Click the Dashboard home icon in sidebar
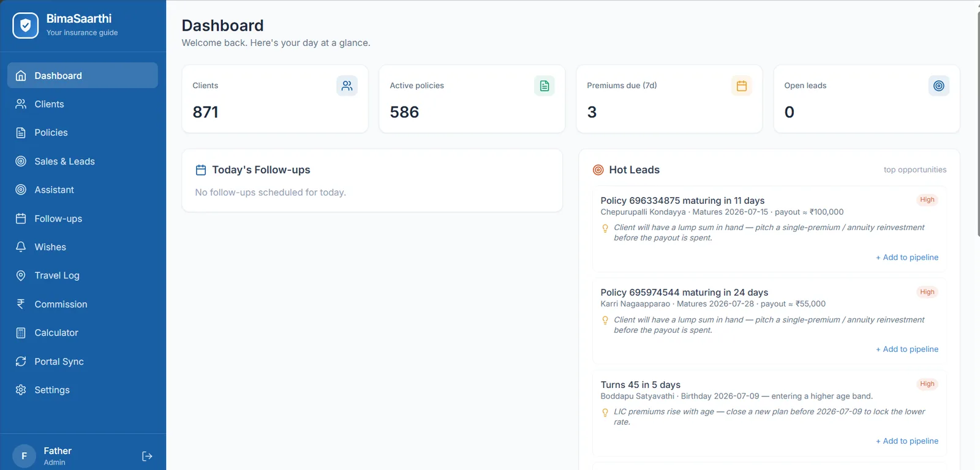 [21, 75]
